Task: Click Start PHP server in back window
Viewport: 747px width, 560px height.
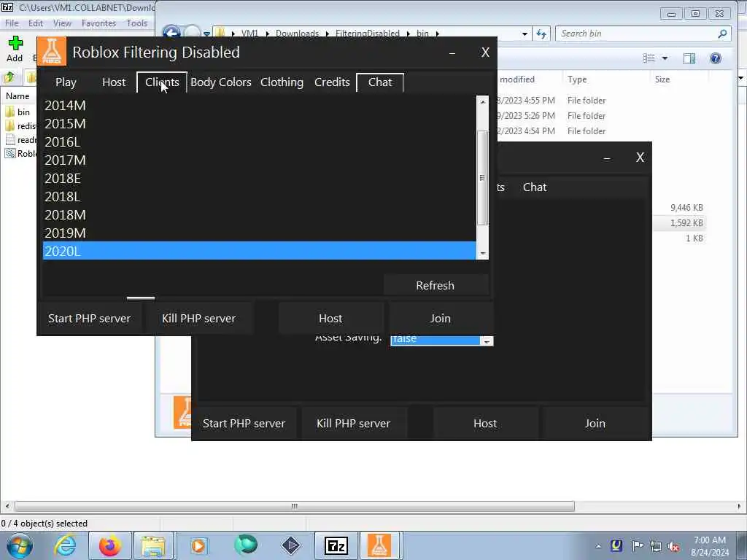Action: tap(244, 424)
